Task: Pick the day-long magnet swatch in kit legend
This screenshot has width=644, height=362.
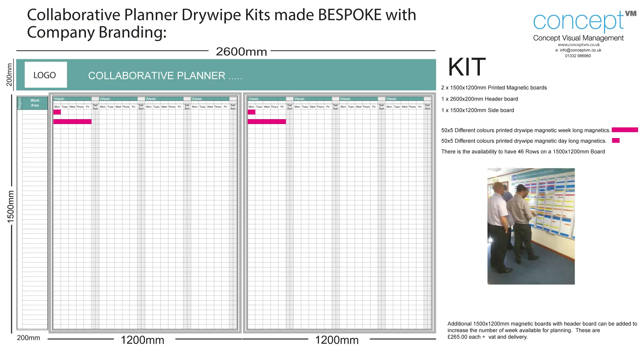Action: click(x=616, y=141)
